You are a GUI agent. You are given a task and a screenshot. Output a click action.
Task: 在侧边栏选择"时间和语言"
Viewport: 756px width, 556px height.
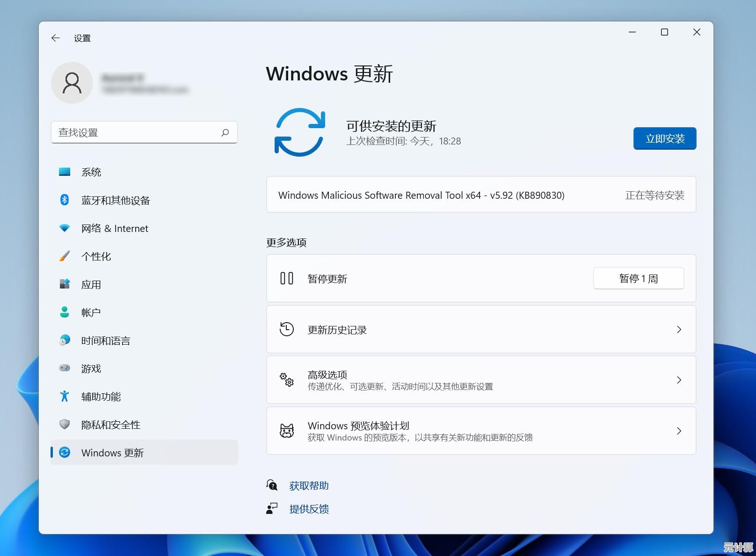click(x=106, y=340)
